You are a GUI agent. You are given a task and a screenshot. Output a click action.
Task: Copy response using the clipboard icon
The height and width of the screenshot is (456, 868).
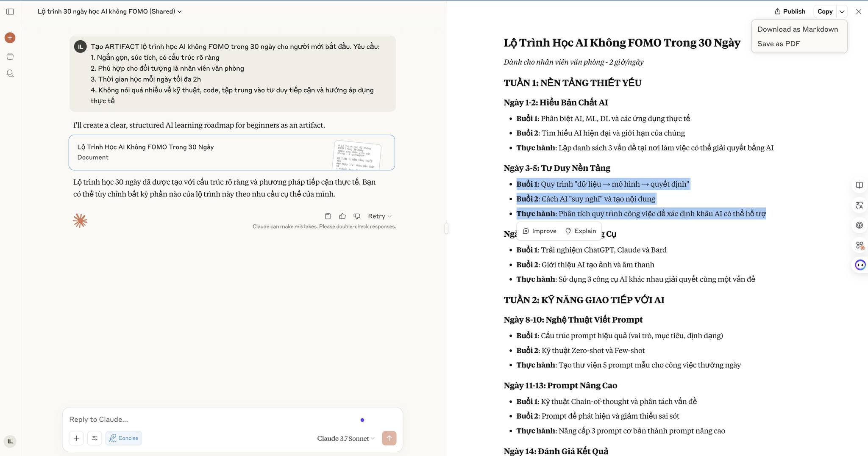[328, 216]
